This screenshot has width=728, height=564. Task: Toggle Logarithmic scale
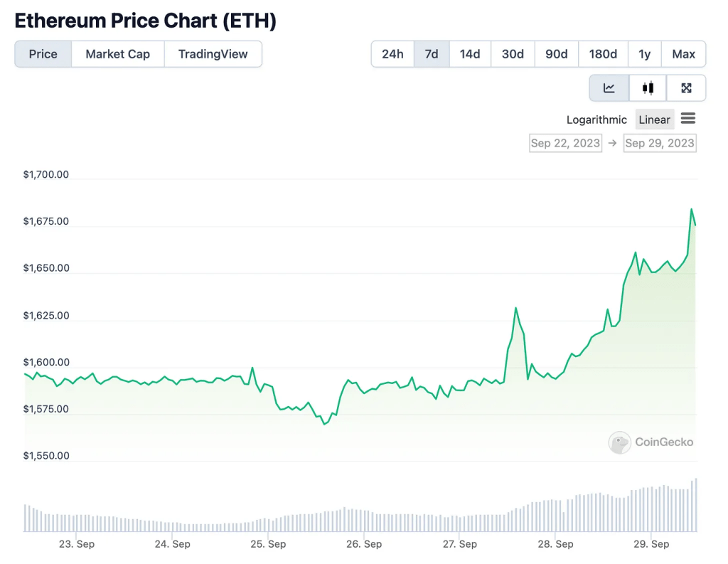pos(596,119)
